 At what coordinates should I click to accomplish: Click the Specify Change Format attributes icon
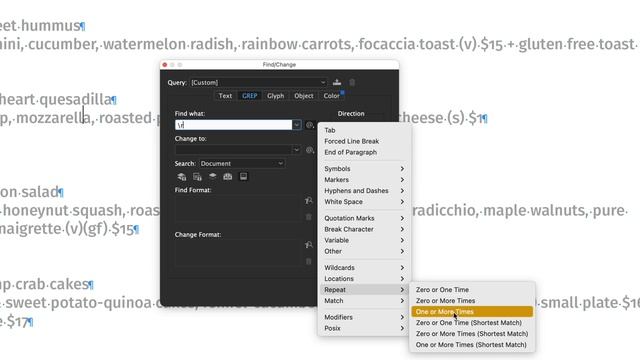[x=309, y=245]
